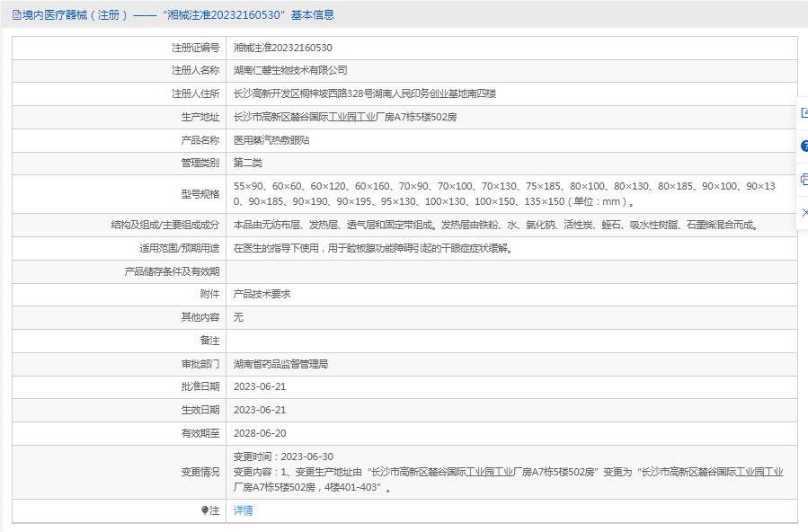Click the empty 备注 remarks cell
Viewport: 808px width, 532px height.
coord(511,341)
